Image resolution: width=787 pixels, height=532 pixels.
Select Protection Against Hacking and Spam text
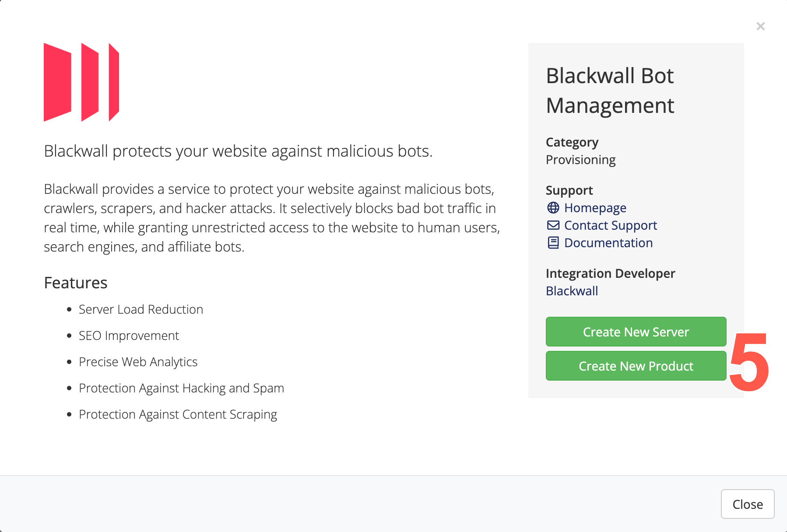click(181, 388)
